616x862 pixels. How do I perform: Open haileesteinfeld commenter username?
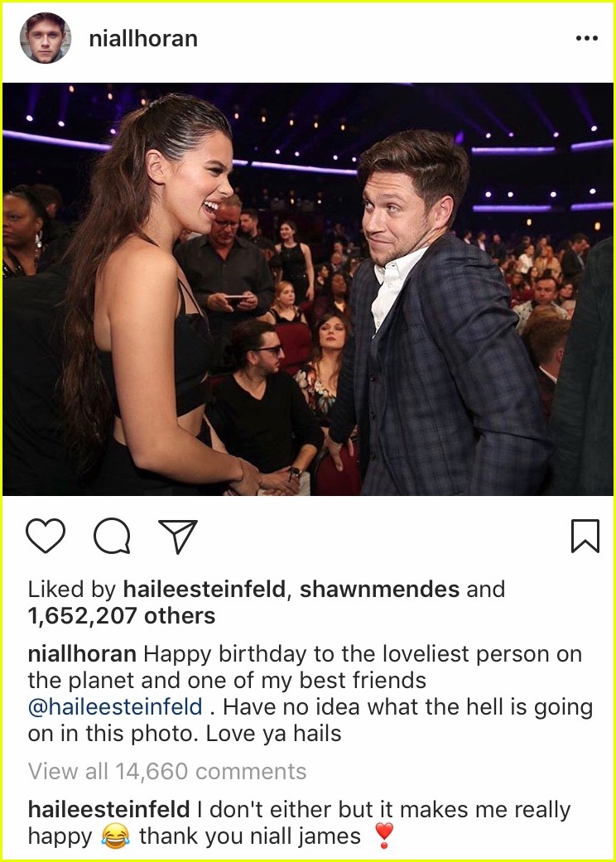pos(108,810)
